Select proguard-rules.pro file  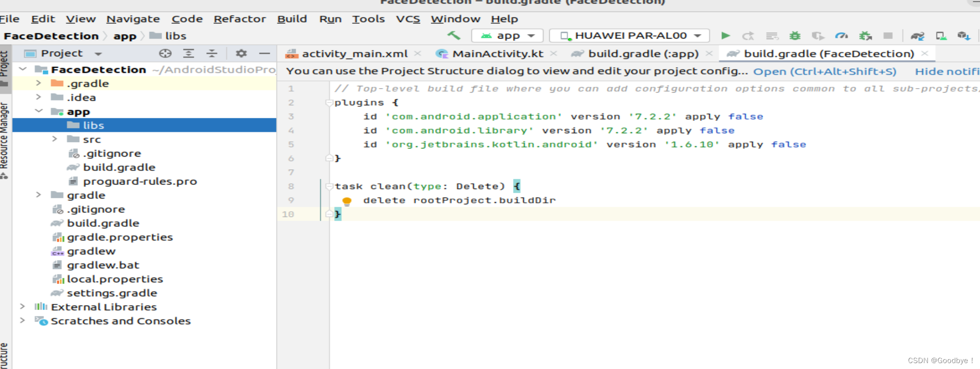coord(140,181)
